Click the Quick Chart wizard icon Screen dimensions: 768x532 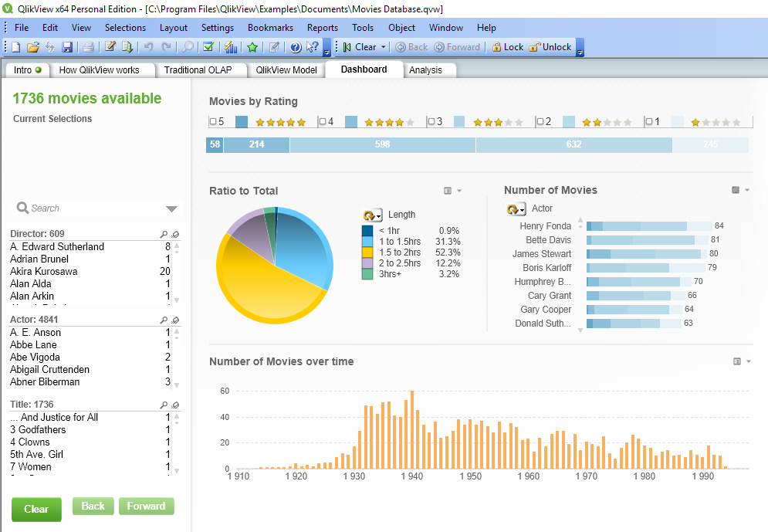231,47
